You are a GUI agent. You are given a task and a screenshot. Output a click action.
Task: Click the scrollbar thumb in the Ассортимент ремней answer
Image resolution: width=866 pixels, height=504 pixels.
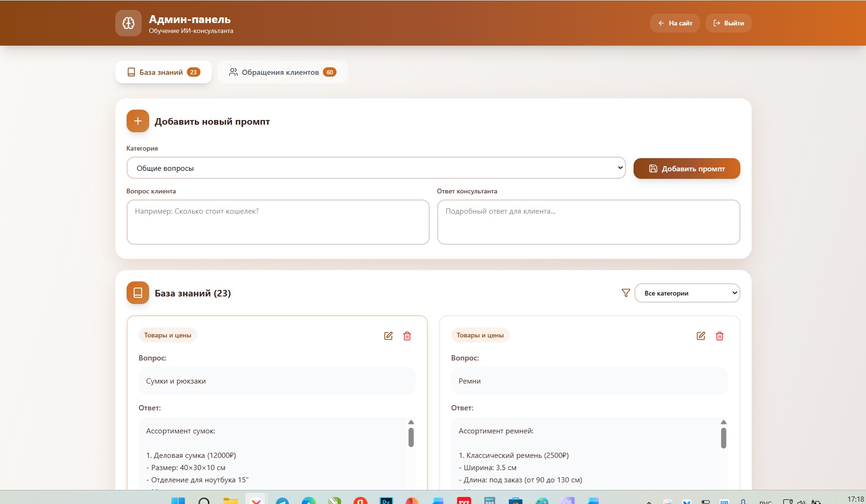[723, 438]
